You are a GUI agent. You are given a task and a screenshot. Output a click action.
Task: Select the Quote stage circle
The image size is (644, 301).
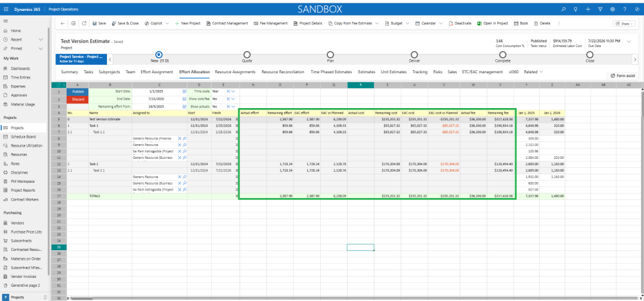pos(247,54)
